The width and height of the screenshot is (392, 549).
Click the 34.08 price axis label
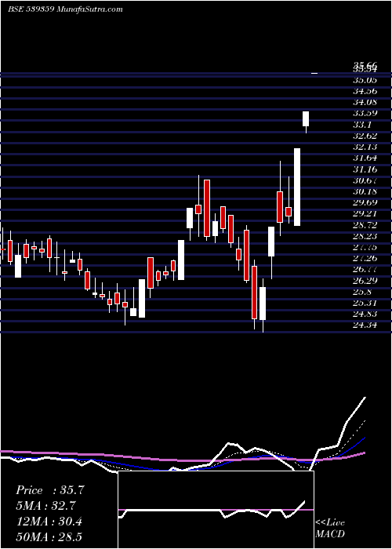(365, 103)
